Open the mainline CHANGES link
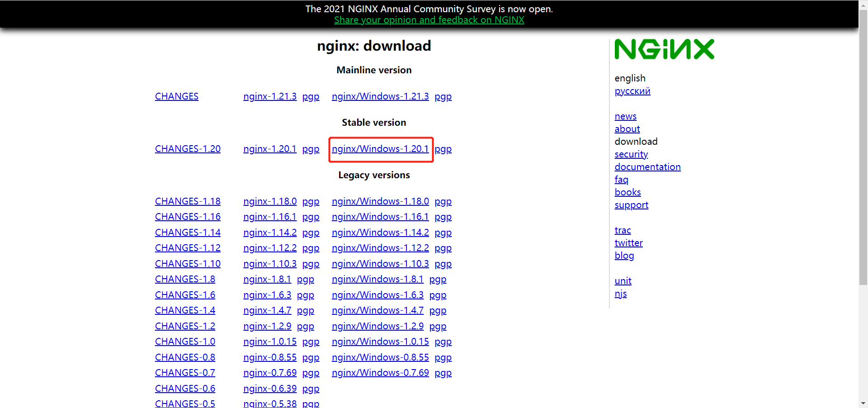868x408 pixels. click(177, 96)
